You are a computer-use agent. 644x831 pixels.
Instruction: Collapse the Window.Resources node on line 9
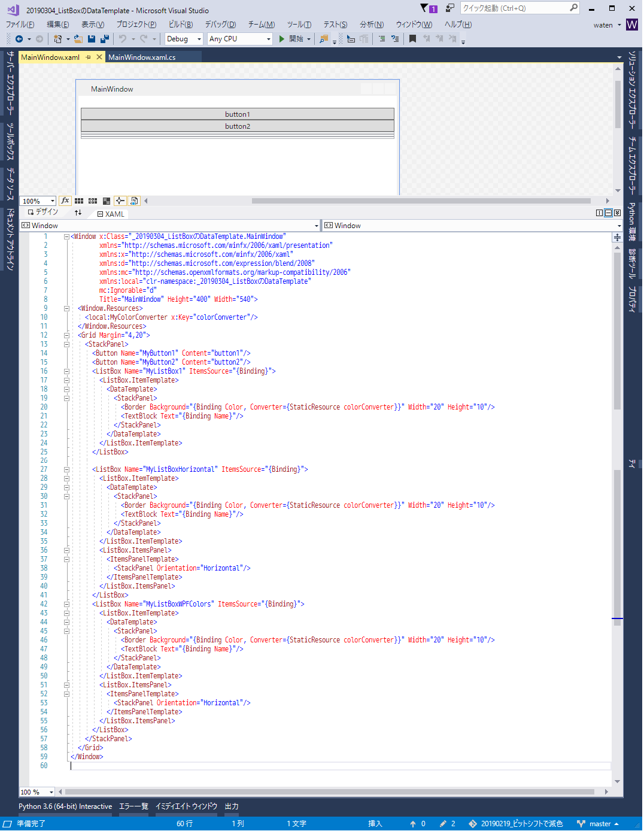[x=66, y=309]
